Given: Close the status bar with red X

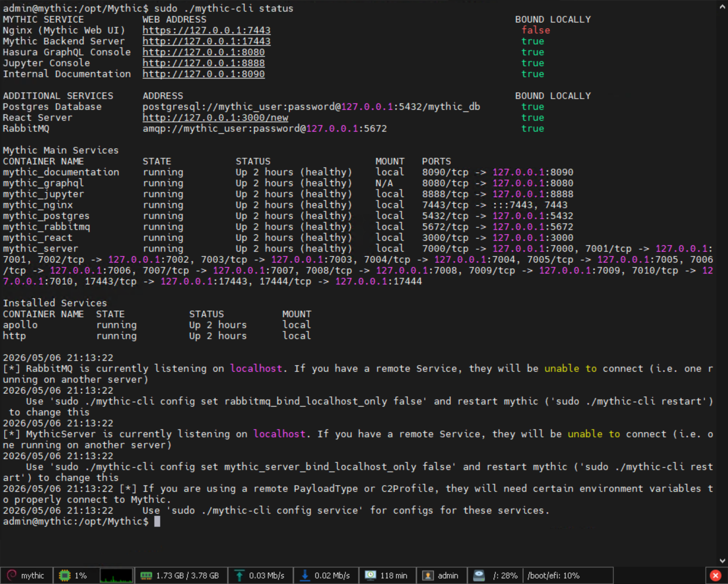Looking at the screenshot, I should (715, 575).
